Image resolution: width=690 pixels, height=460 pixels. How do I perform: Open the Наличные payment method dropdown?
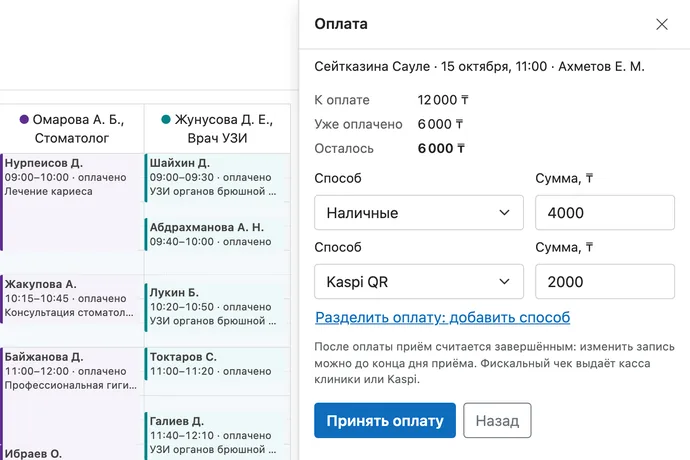click(x=418, y=213)
